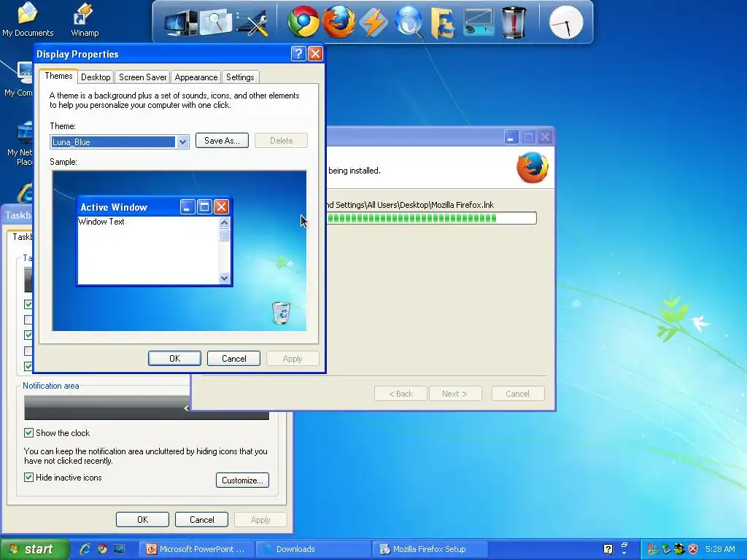This screenshot has height=560, width=747.
Task: Click scroll down arrow in Active Window sample
Action: click(224, 278)
